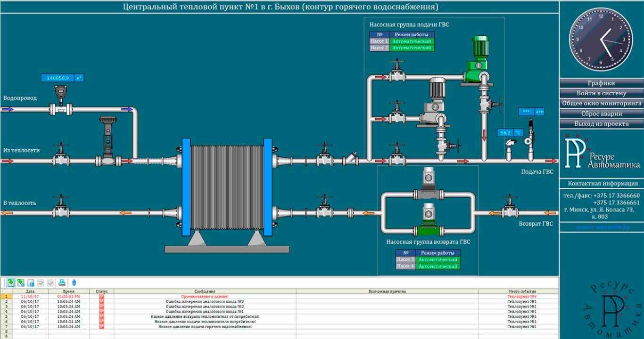Open Насос 3 Автоматический mode selector
644x339 pixels.
click(438, 259)
